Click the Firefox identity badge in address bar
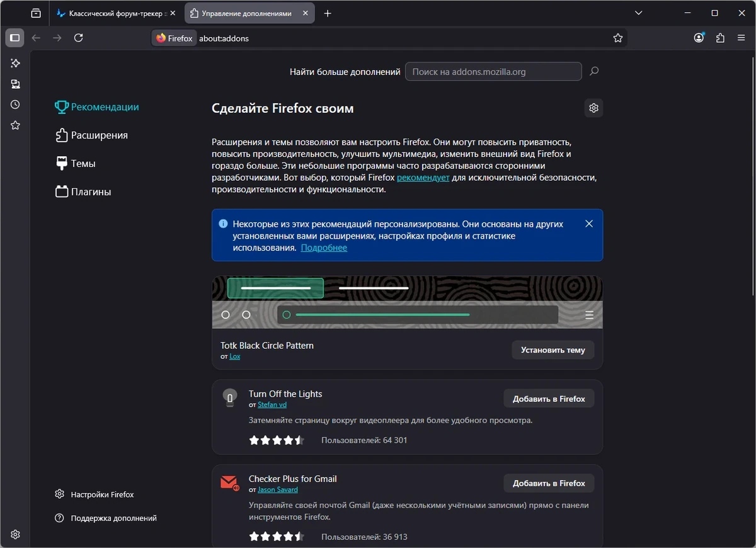This screenshot has width=756, height=548. tap(174, 38)
